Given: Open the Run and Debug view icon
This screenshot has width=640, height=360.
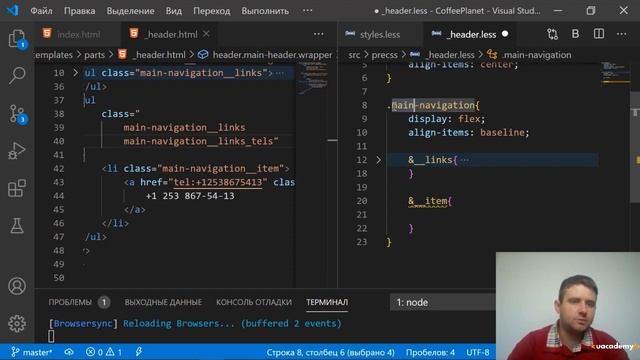Looking at the screenshot, I should [17, 151].
